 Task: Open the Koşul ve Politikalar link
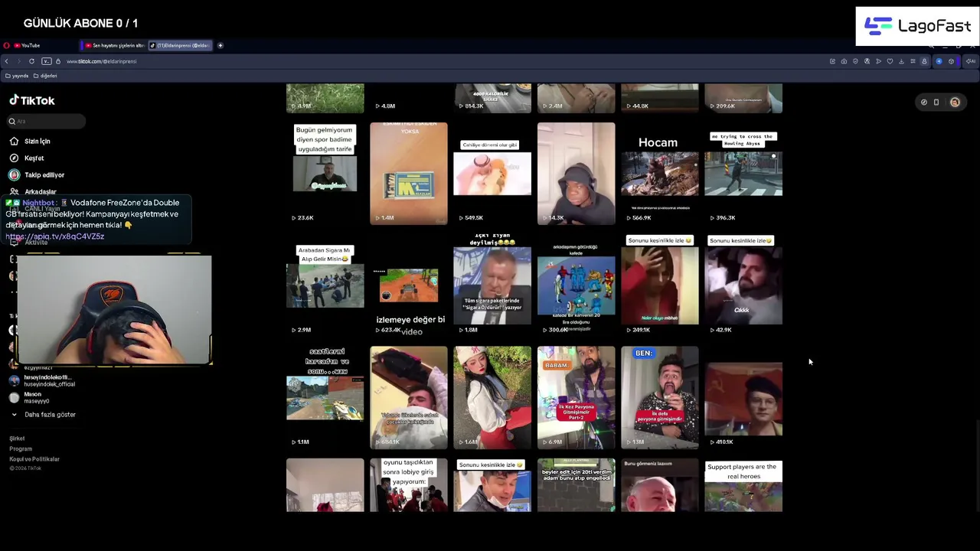pyautogui.click(x=34, y=459)
